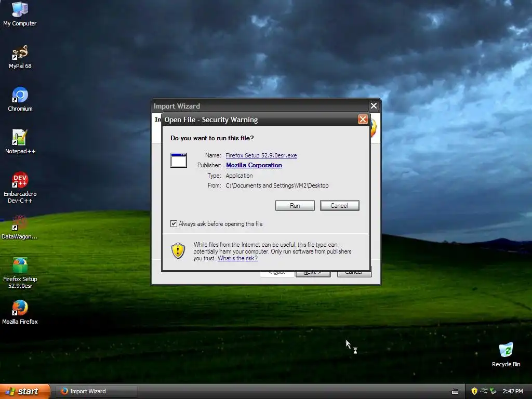Click the keyboard icon in the taskbar
This screenshot has height=399, width=532.
click(455, 392)
